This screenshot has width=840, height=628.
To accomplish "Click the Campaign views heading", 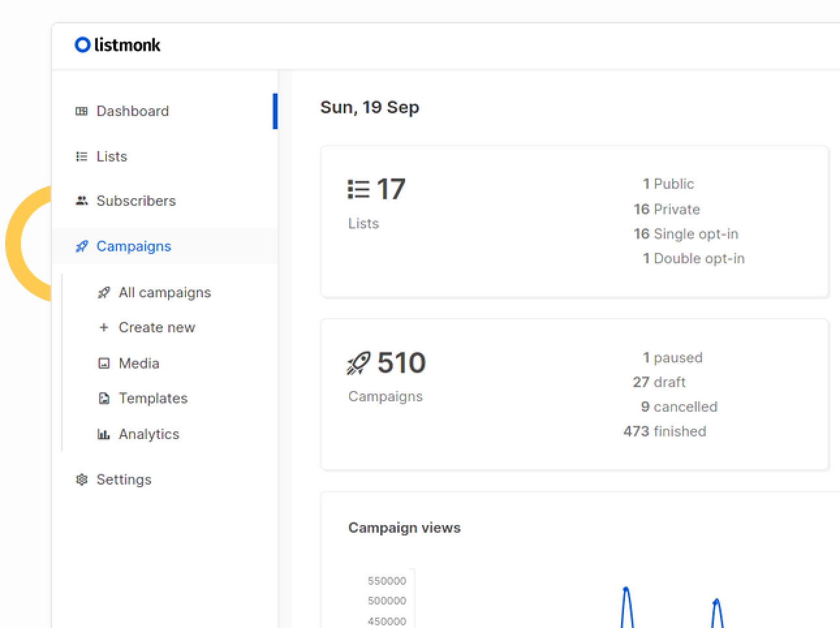I will [404, 528].
